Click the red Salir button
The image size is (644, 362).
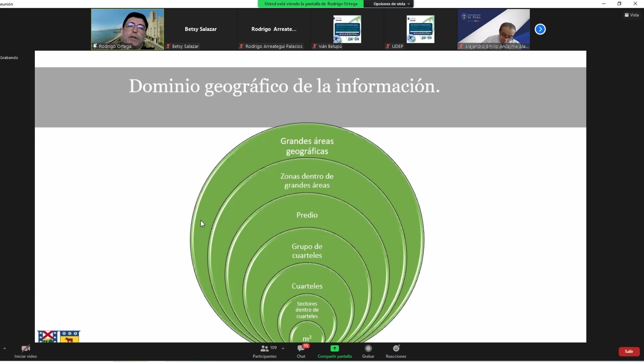pyautogui.click(x=629, y=351)
